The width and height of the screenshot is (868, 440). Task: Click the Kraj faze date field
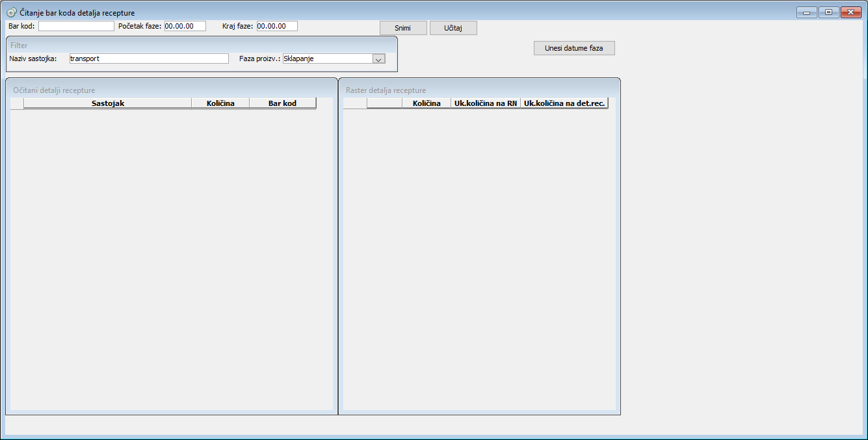click(277, 26)
